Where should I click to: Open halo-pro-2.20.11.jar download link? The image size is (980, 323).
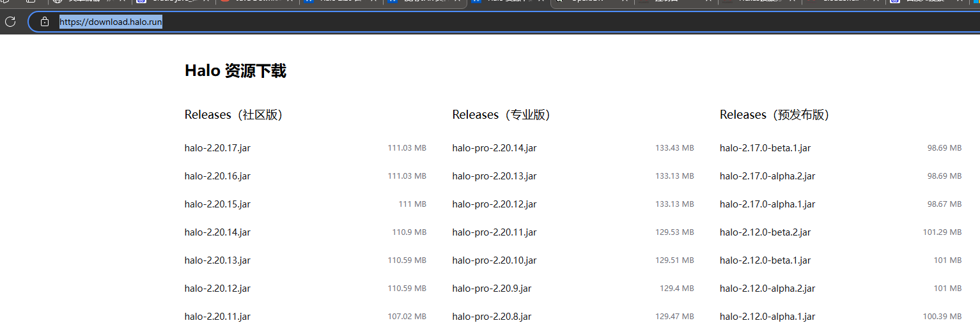tap(494, 232)
